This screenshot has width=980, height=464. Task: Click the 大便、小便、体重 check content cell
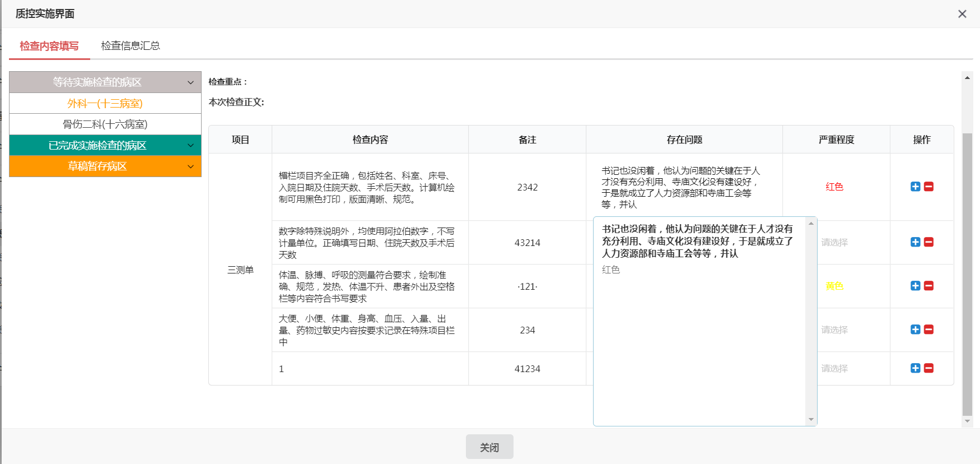click(370, 330)
